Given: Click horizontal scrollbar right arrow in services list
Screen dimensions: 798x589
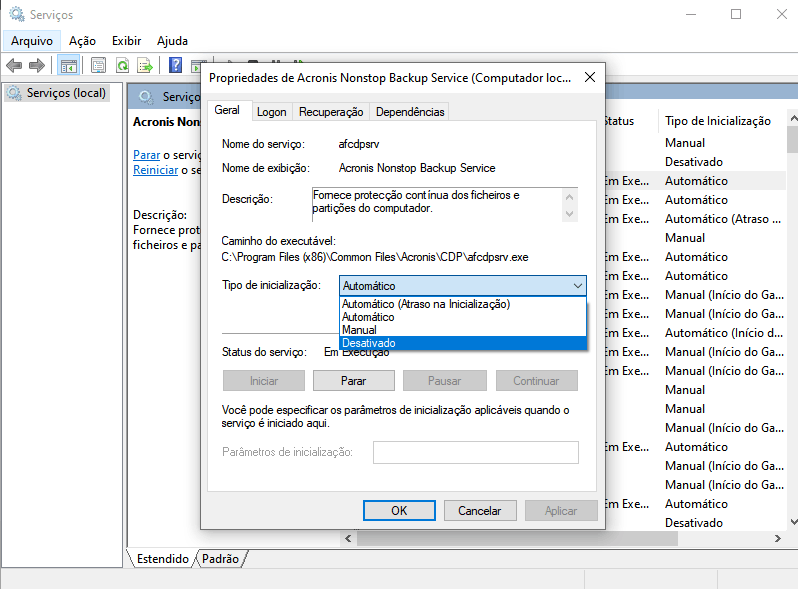Looking at the screenshot, I should [x=778, y=539].
